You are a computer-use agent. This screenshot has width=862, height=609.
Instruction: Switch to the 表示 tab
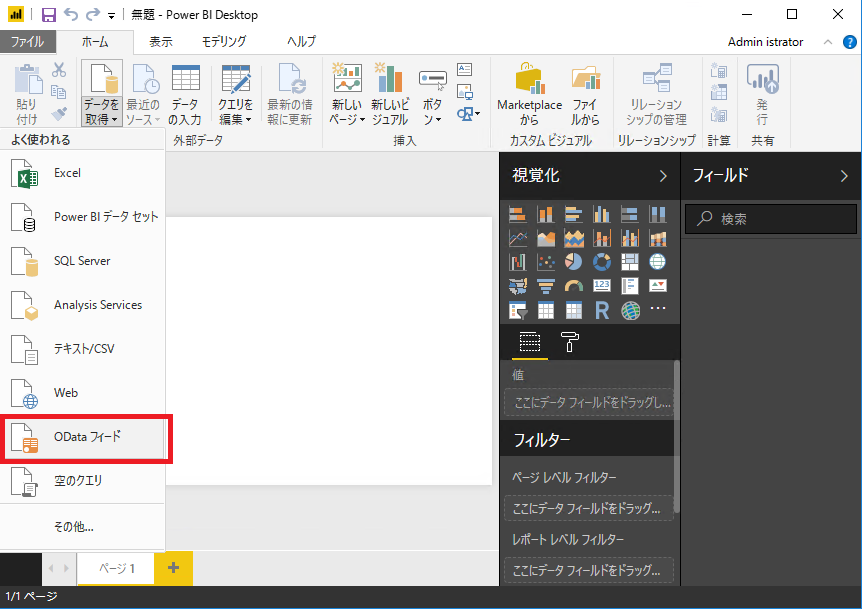161,42
